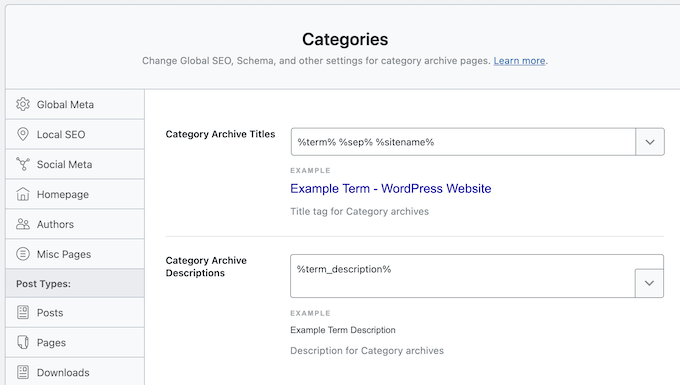
Task: Click into the Category Archive Titles field
Action: [x=463, y=142]
